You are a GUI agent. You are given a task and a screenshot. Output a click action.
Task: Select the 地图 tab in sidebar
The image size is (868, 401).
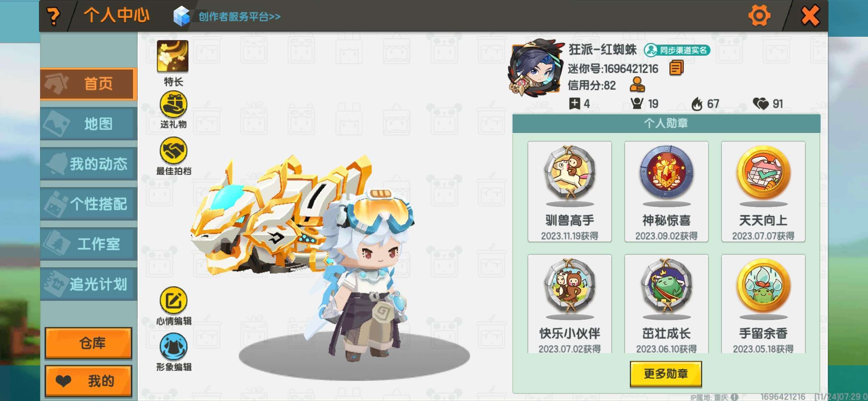point(89,124)
